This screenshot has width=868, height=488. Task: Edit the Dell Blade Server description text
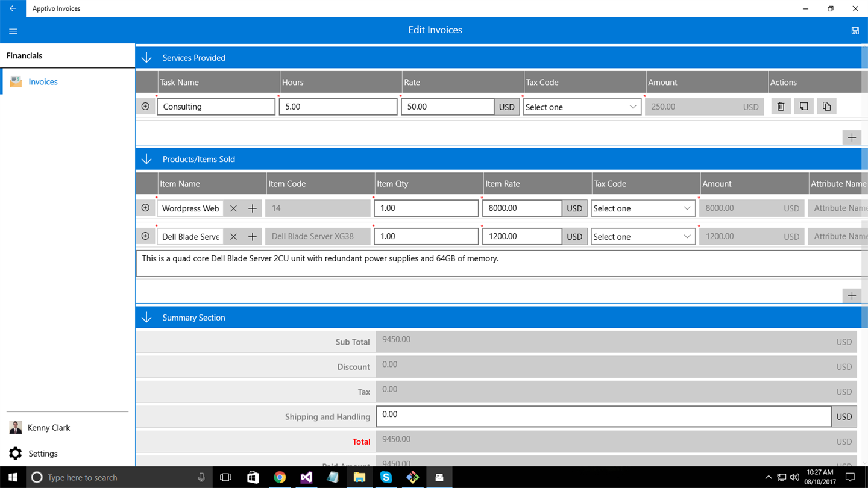[502, 263]
